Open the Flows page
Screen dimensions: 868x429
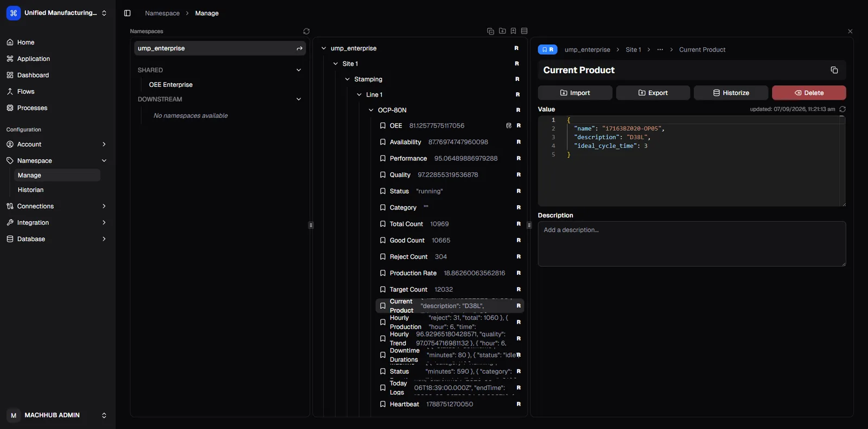point(57,92)
